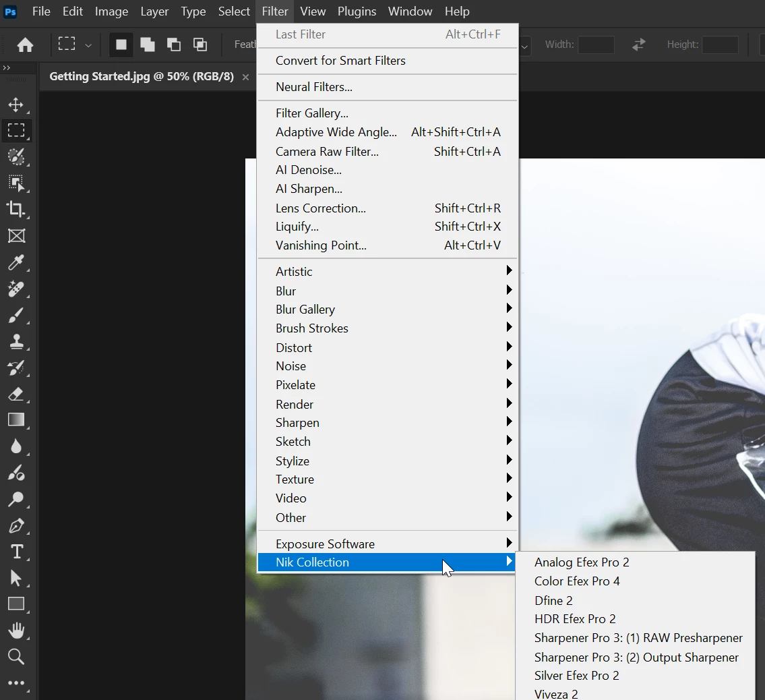Open the marquee tool preset dropdown
The height and width of the screenshot is (700, 765).
pyautogui.click(x=88, y=45)
